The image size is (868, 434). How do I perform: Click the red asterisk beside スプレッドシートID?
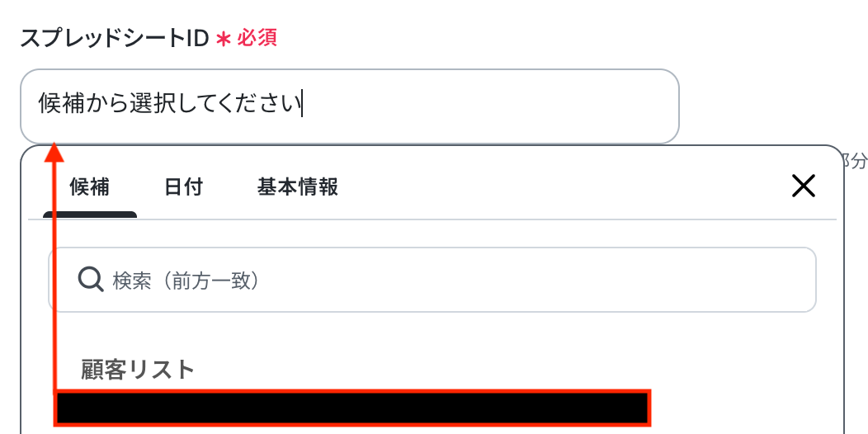pyautogui.click(x=223, y=39)
